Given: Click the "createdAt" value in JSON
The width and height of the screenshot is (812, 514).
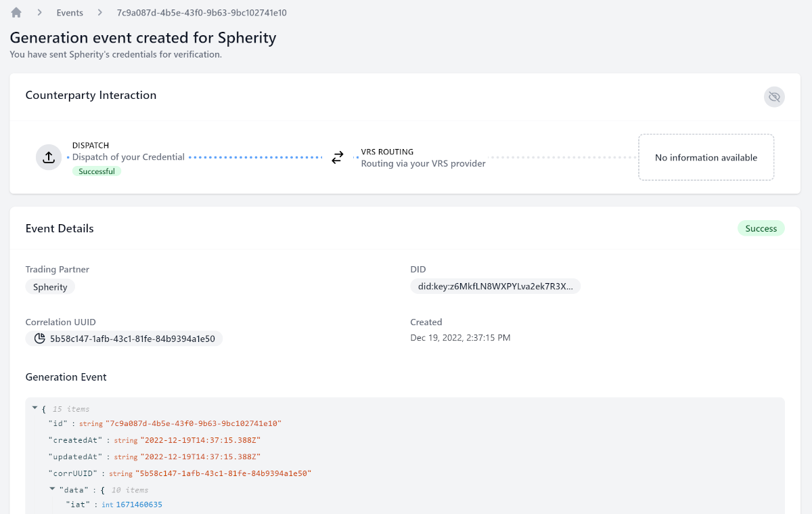Looking at the screenshot, I should point(200,440).
